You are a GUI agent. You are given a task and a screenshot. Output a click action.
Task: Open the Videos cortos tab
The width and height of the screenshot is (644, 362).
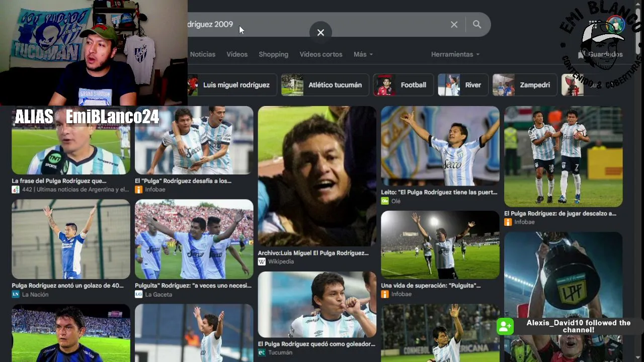[321, 54]
